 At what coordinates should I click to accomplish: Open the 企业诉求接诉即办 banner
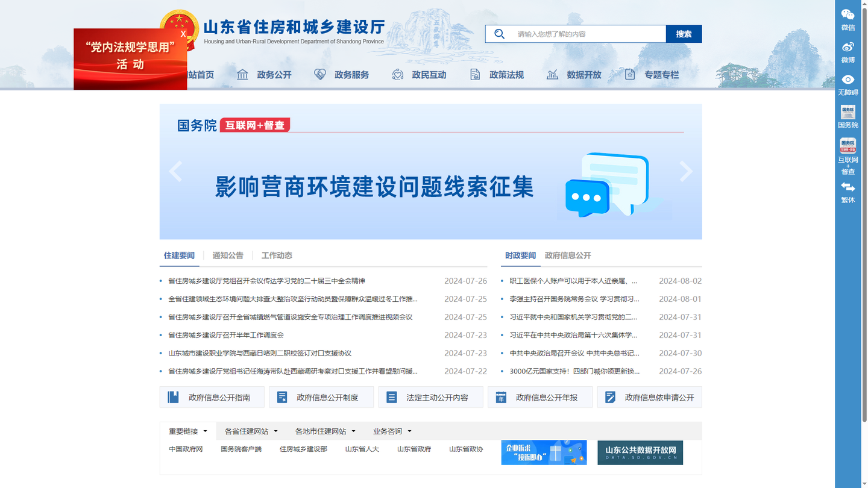544,452
